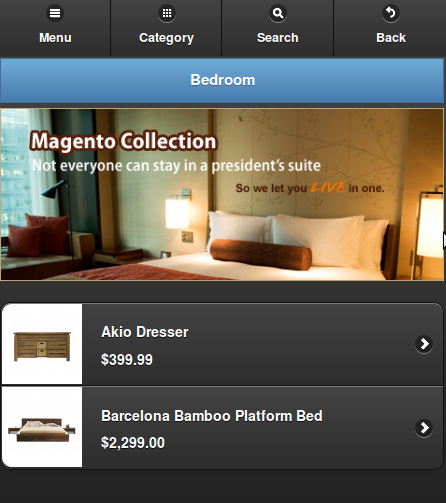Image resolution: width=446 pixels, height=503 pixels.
Task: Click the Search text label
Action: click(x=278, y=38)
